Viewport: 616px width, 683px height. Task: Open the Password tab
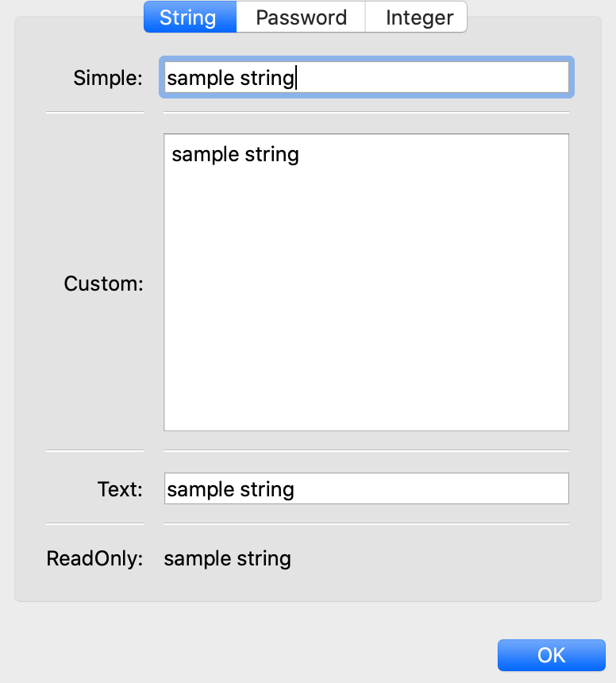tap(301, 17)
